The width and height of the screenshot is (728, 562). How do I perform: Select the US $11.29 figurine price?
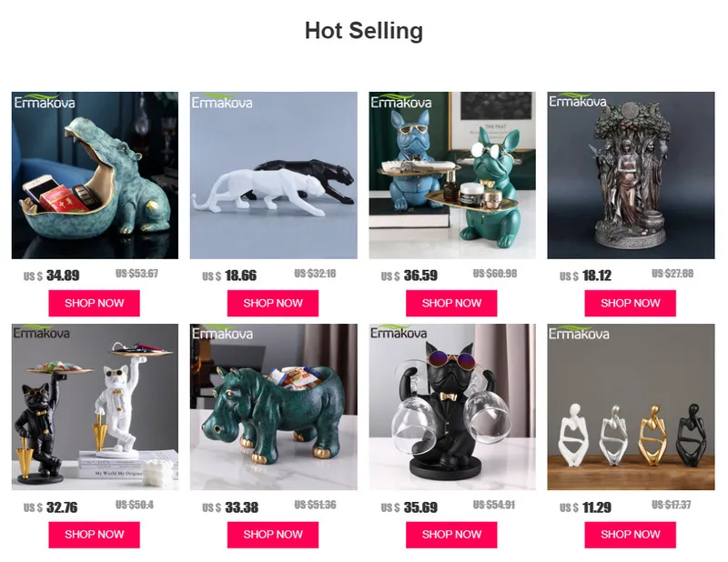[x=585, y=507]
